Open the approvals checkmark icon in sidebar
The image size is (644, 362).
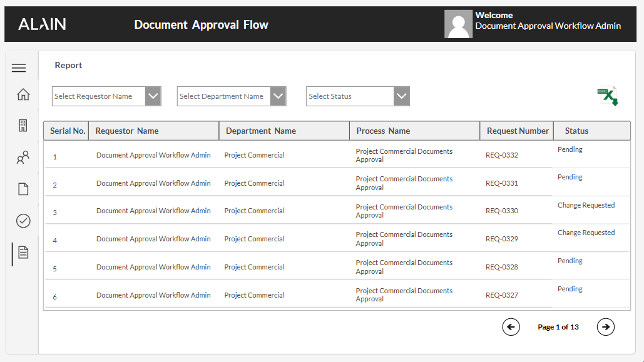click(x=23, y=221)
